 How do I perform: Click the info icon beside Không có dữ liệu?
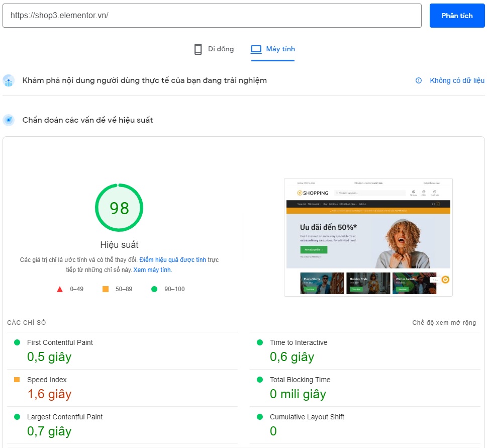[x=419, y=80]
